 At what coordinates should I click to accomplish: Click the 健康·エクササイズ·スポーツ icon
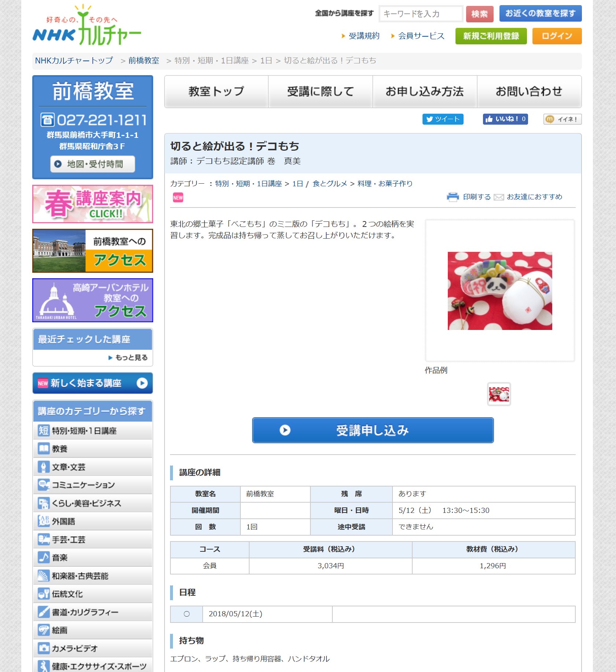pyautogui.click(x=44, y=666)
